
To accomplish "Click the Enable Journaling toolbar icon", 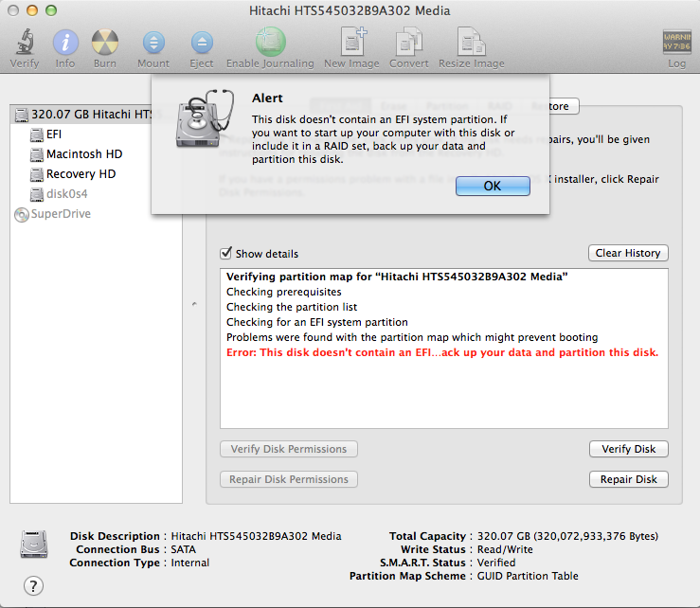I will pos(271,42).
